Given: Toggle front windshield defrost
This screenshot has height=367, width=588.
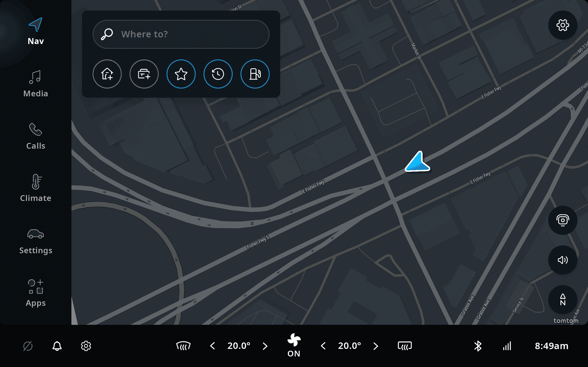Looking at the screenshot, I should click(183, 346).
